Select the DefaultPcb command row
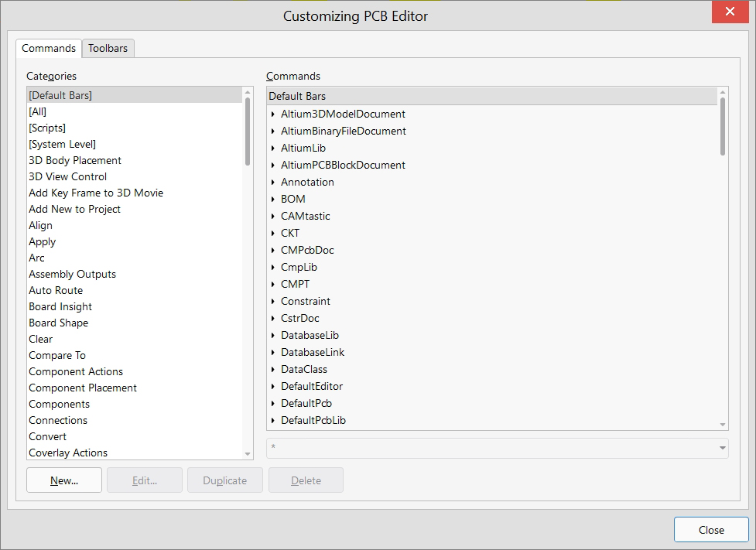756x550 pixels. click(492, 404)
